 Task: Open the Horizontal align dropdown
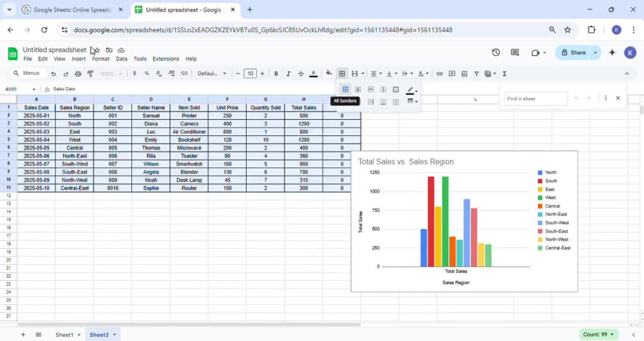[x=376, y=73]
